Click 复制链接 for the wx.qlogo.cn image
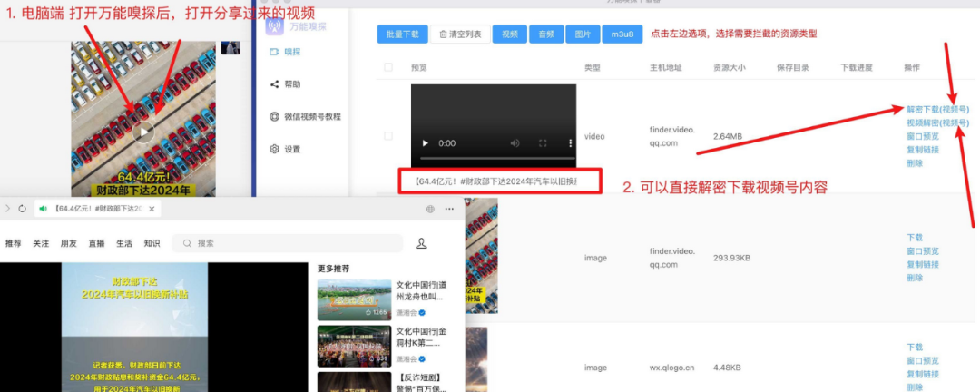This screenshot has height=392, width=980. tap(923, 374)
